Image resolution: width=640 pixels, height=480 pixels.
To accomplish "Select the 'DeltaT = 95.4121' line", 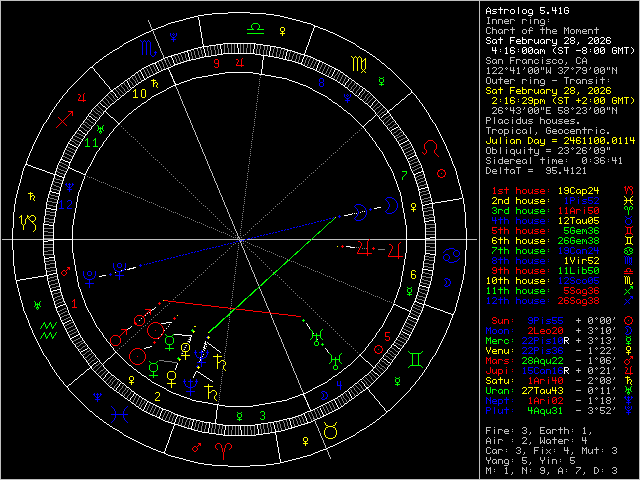I will [536, 171].
